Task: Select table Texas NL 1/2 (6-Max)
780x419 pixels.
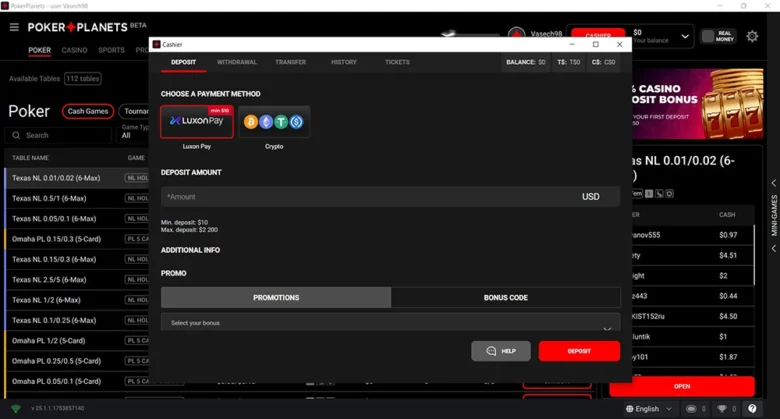Action: [x=46, y=300]
